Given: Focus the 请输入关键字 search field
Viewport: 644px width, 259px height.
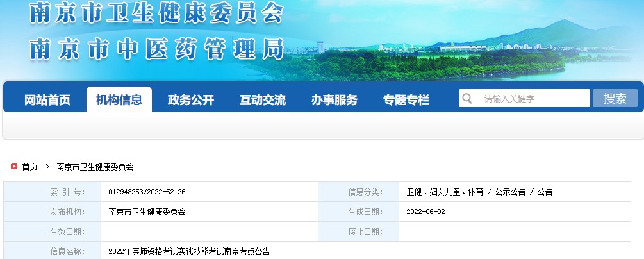Looking at the screenshot, I should point(532,99).
